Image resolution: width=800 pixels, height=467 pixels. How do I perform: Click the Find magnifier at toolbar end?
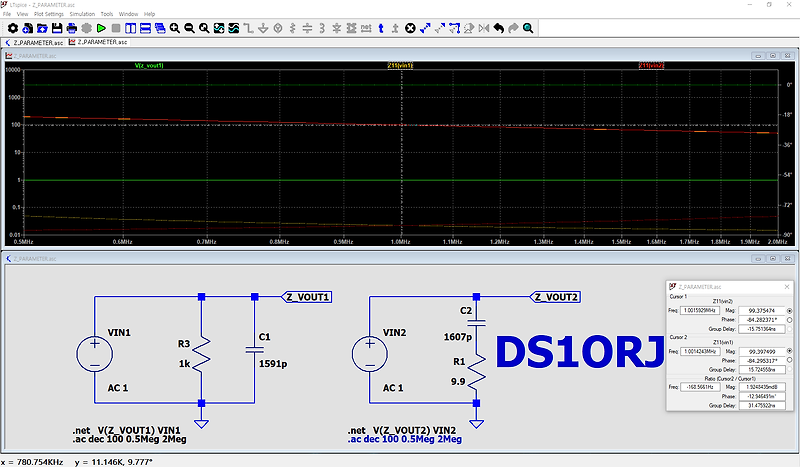point(528,29)
